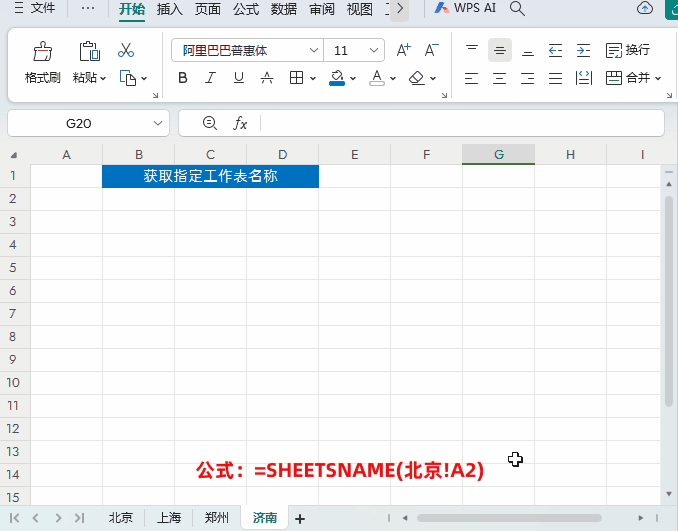Toggle wrap text 换行
This screenshot has height=531, width=678.
[x=627, y=50]
